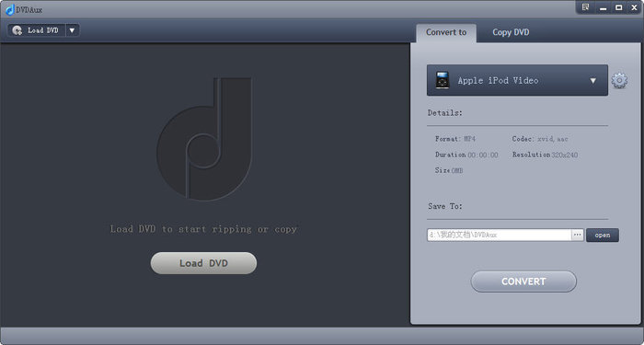Click the DVDAux logo in title bar
Screen dimensions: 644x345
coord(10,9)
